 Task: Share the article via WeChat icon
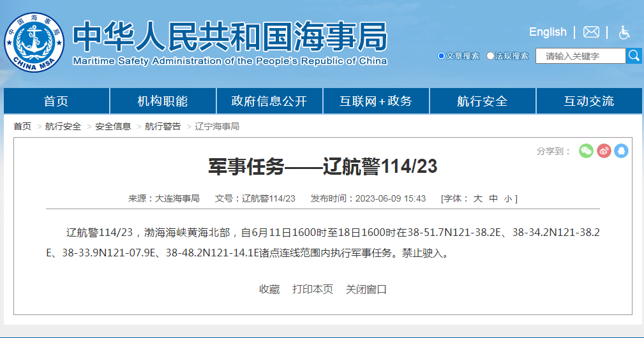(586, 151)
